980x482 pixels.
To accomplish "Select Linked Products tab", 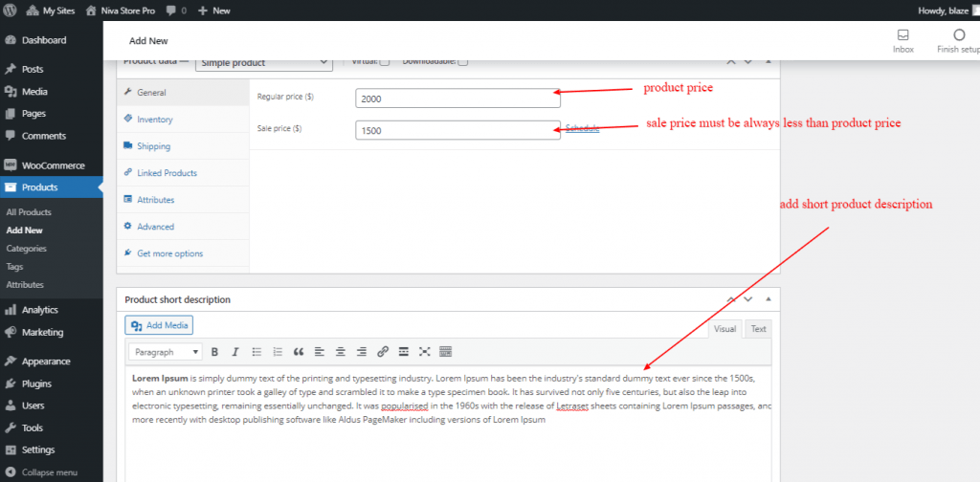I will [x=183, y=173].
